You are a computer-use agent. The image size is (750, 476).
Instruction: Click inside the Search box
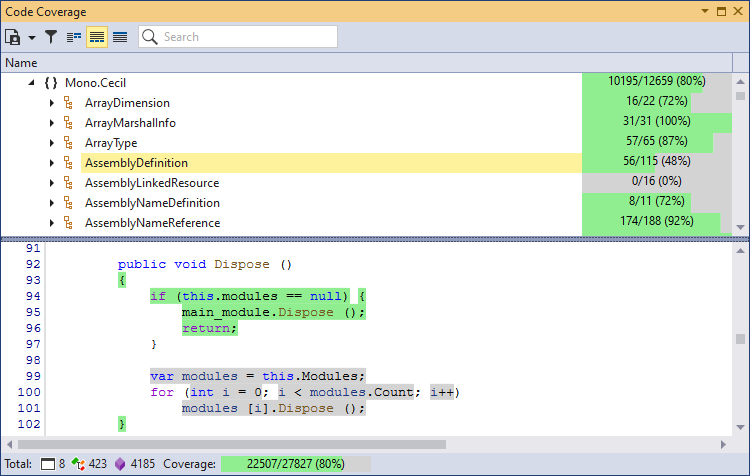pyautogui.click(x=247, y=37)
